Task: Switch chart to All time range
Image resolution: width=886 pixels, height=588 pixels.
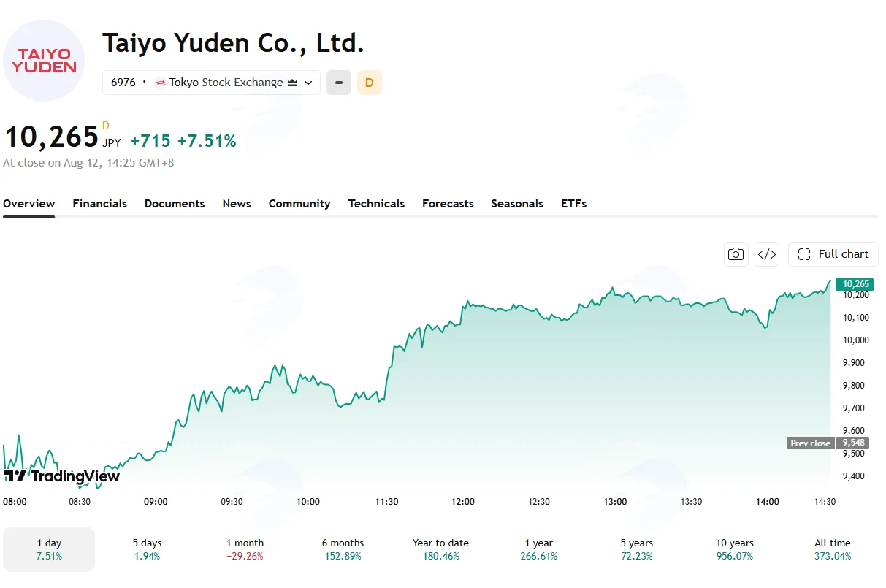Action: [833, 549]
